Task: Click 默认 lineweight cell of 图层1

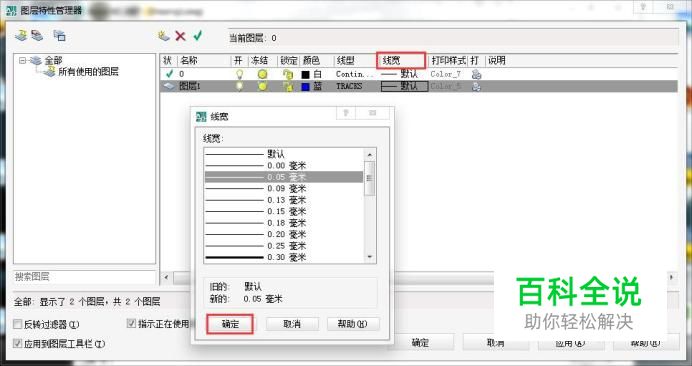Action: 404,86
